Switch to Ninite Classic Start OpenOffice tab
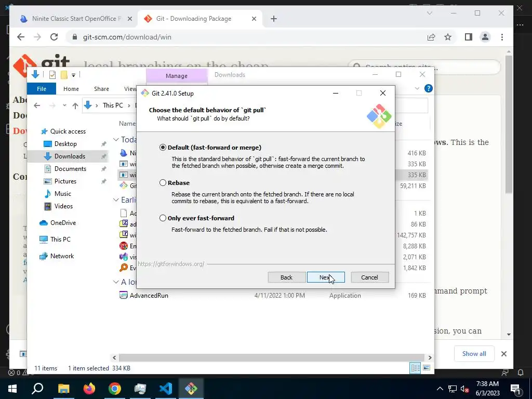Screen dimensions: 532x399 click(76, 19)
